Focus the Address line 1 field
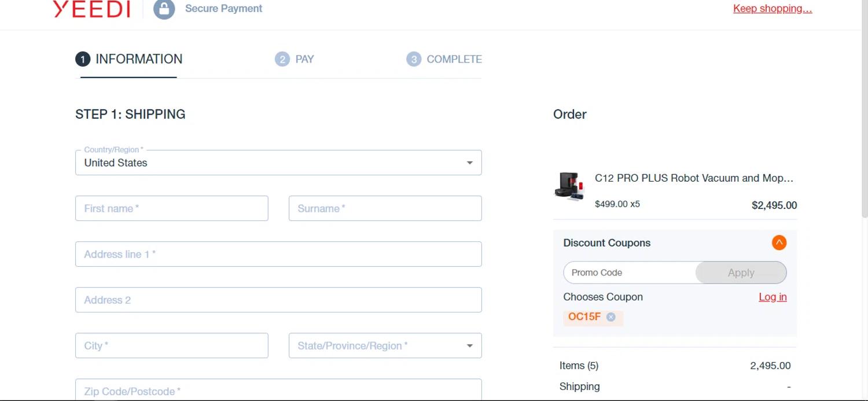Screen dimensions: 868x401 [x=278, y=254]
